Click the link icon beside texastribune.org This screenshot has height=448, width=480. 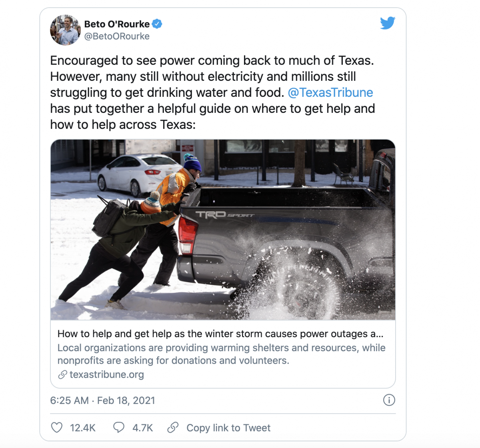pyautogui.click(x=62, y=375)
